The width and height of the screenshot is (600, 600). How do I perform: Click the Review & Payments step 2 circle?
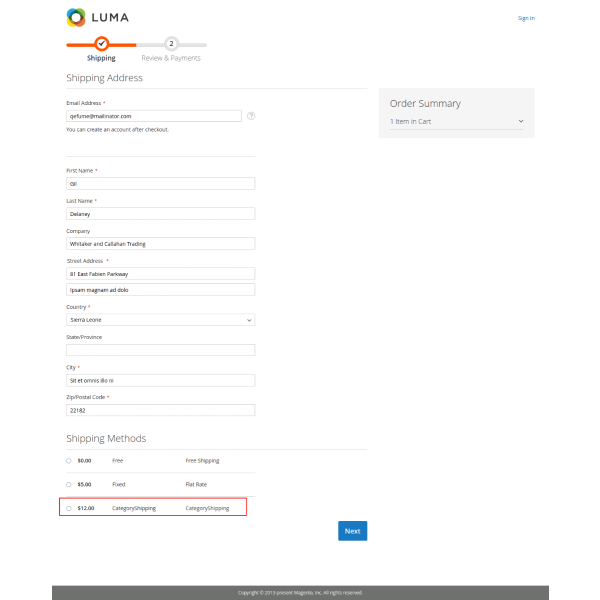pyautogui.click(x=171, y=44)
